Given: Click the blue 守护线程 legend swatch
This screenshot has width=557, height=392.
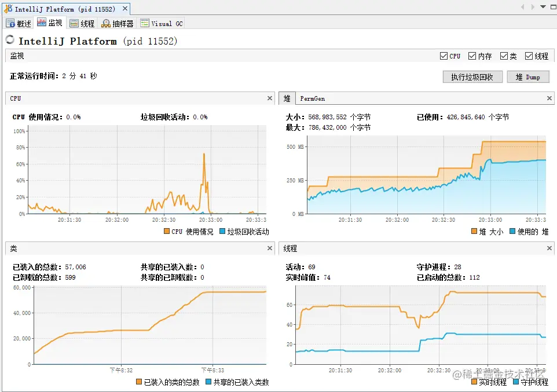Looking at the screenshot, I should (x=516, y=382).
